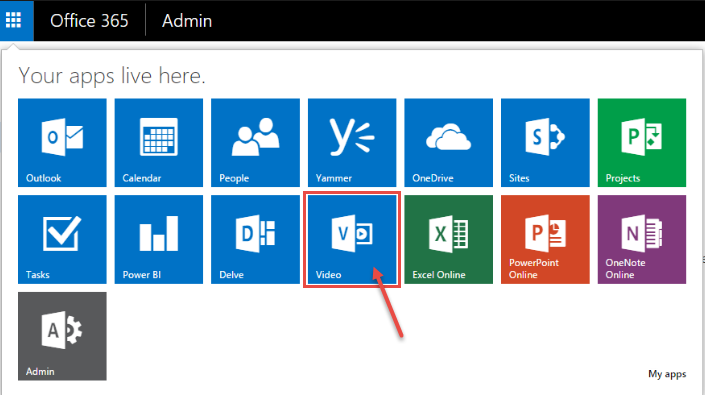Open the People app tile
The width and height of the screenshot is (705, 395).
click(255, 142)
